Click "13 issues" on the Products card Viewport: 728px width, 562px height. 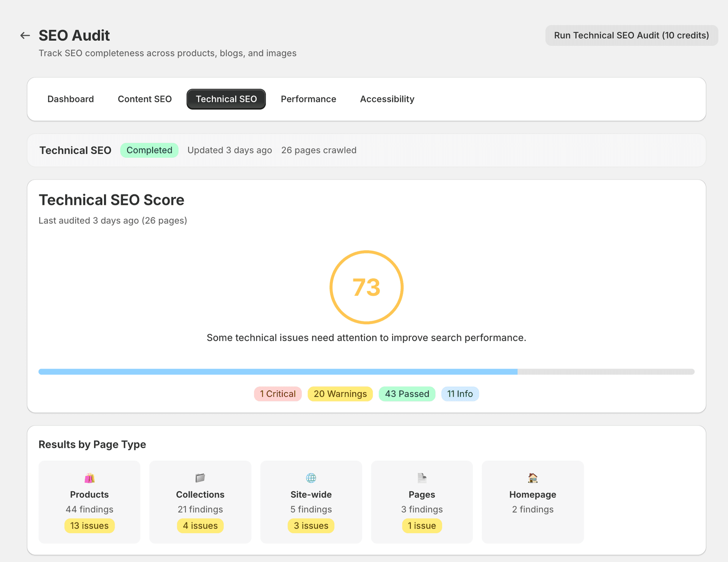click(x=89, y=526)
